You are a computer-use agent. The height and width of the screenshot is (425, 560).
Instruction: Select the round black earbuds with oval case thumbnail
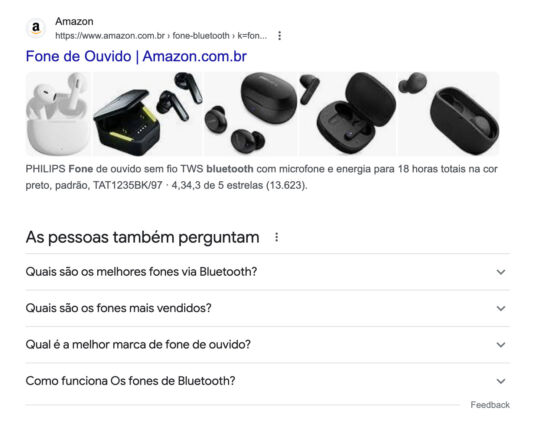tap(250, 114)
